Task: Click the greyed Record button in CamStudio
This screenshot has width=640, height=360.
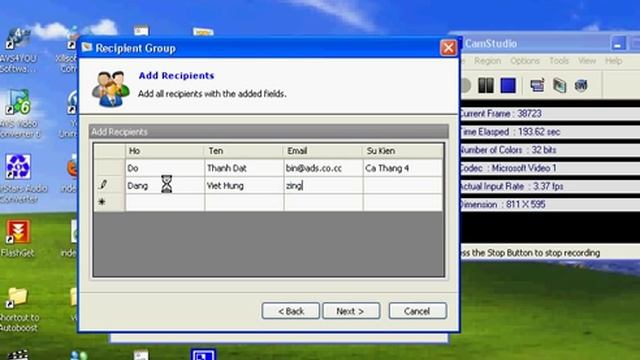Action: [x=465, y=86]
